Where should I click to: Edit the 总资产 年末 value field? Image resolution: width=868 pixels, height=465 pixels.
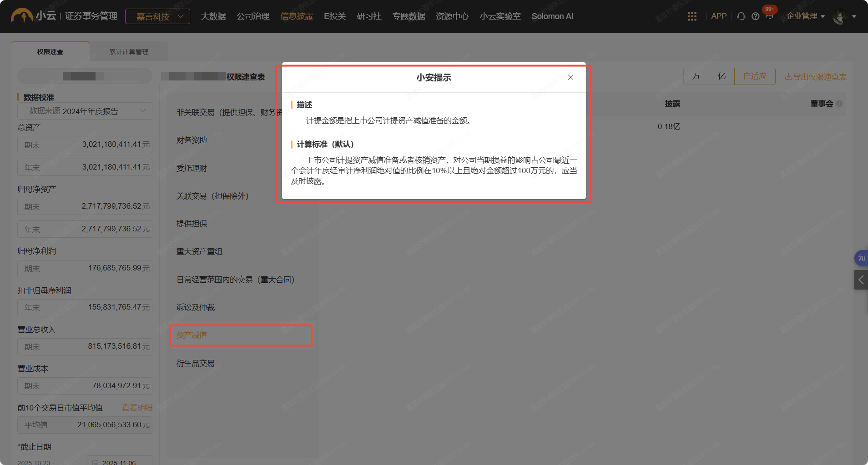(x=85, y=167)
